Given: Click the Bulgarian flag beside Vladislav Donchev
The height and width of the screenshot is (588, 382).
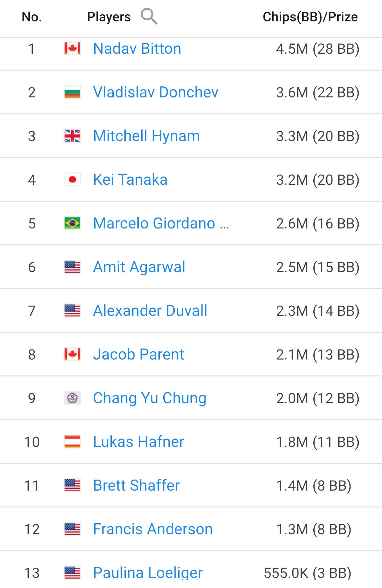Looking at the screenshot, I should pyautogui.click(x=72, y=93).
